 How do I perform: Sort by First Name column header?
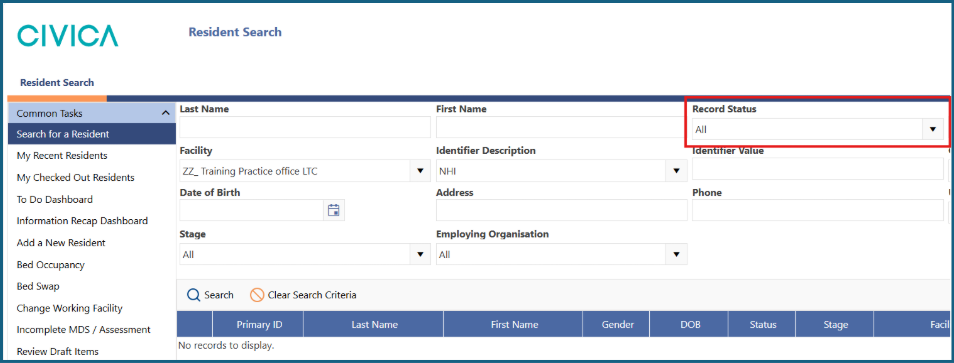tap(514, 325)
